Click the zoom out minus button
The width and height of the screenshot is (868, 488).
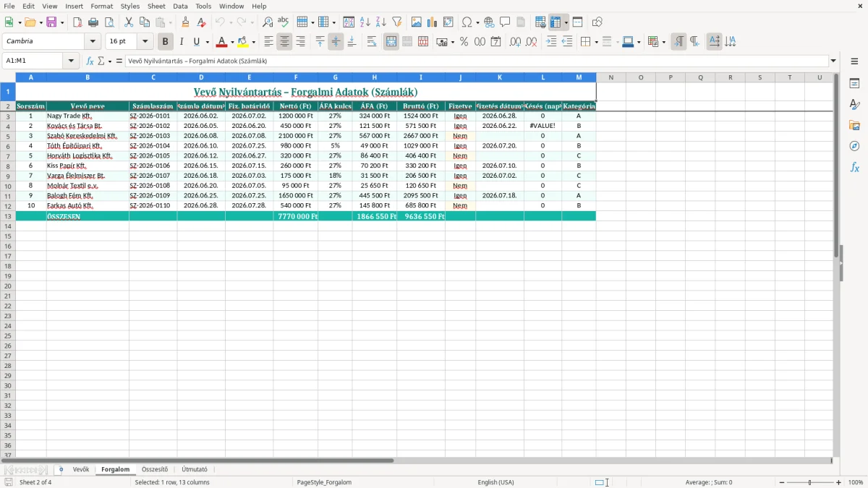780,482
